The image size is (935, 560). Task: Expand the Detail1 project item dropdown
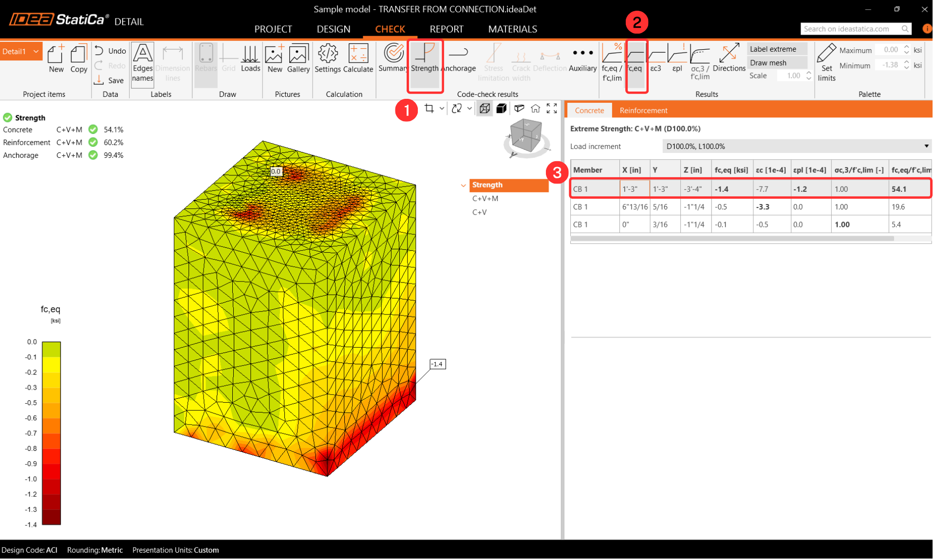coord(36,52)
